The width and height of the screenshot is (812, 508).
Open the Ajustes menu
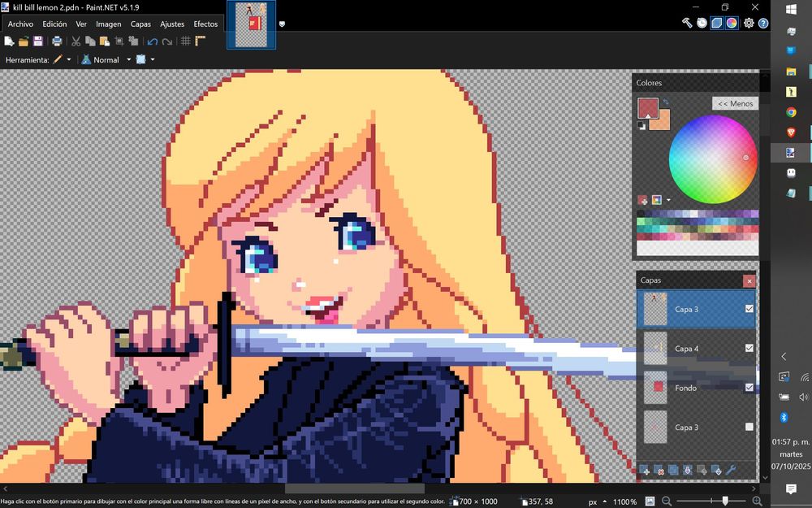point(172,24)
